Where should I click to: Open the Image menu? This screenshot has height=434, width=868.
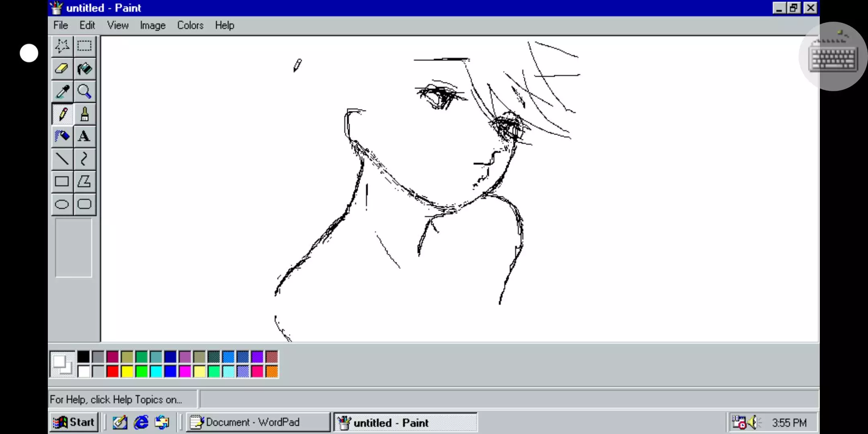point(152,25)
